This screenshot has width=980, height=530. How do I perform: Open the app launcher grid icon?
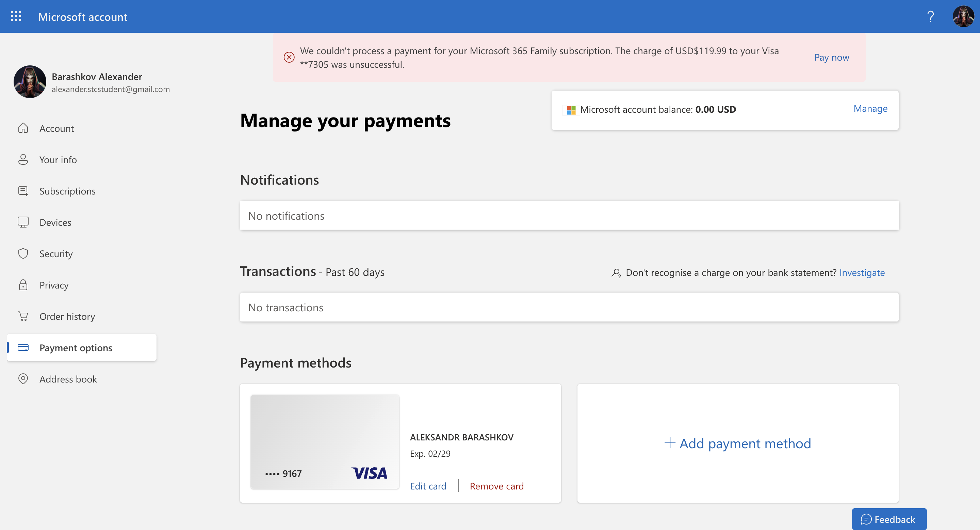pyautogui.click(x=15, y=16)
